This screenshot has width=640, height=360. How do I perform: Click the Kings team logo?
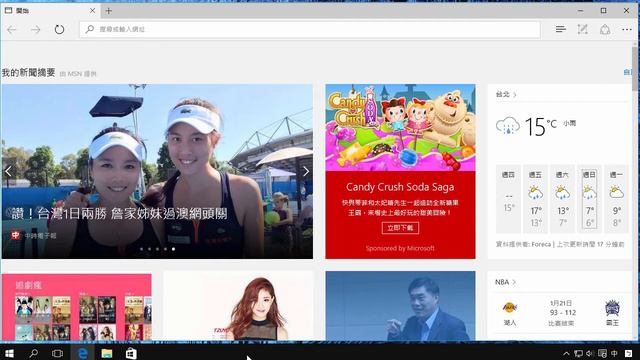(612, 307)
